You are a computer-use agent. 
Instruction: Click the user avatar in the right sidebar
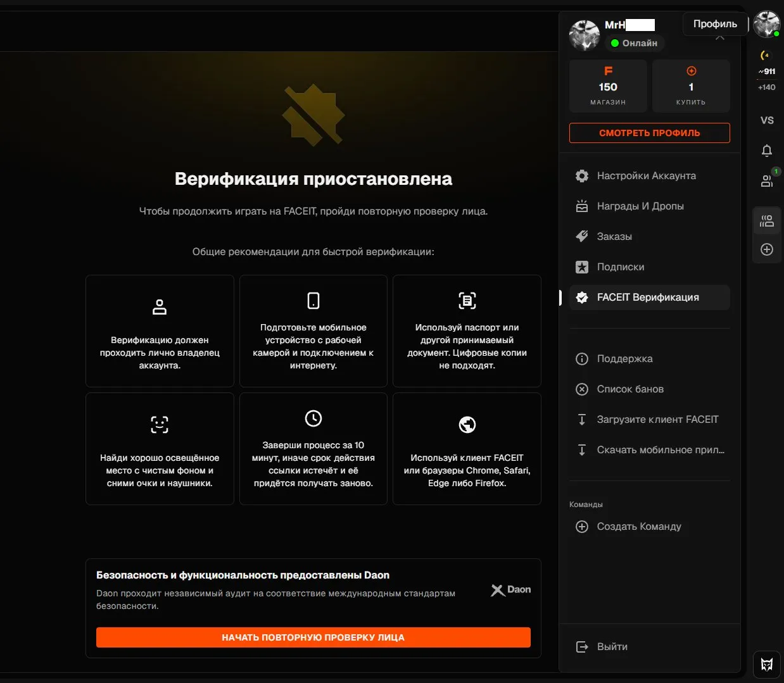pyautogui.click(x=767, y=24)
